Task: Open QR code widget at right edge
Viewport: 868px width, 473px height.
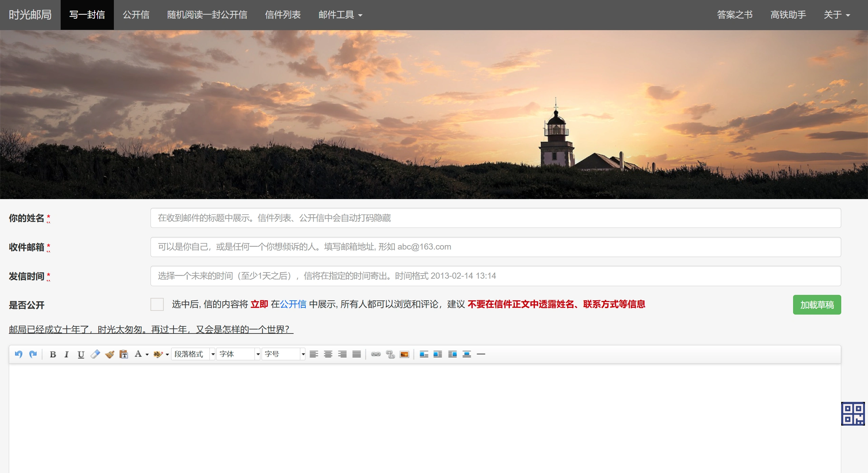Action: click(853, 413)
